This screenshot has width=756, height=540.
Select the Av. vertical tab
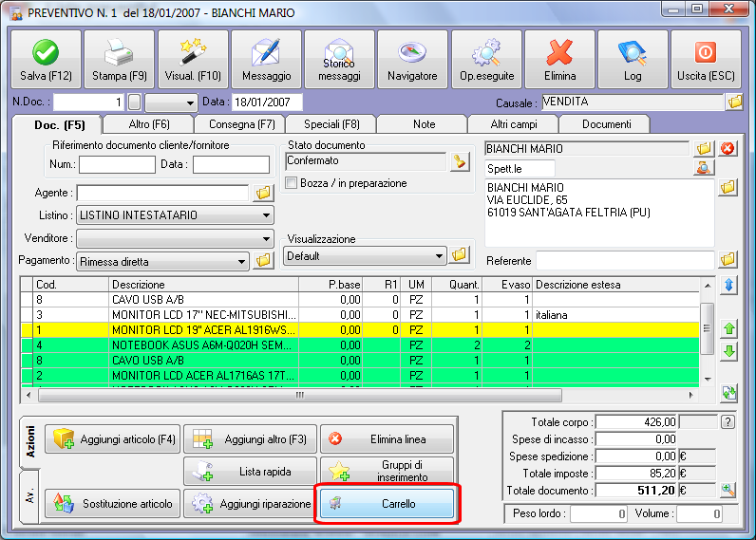(29, 496)
